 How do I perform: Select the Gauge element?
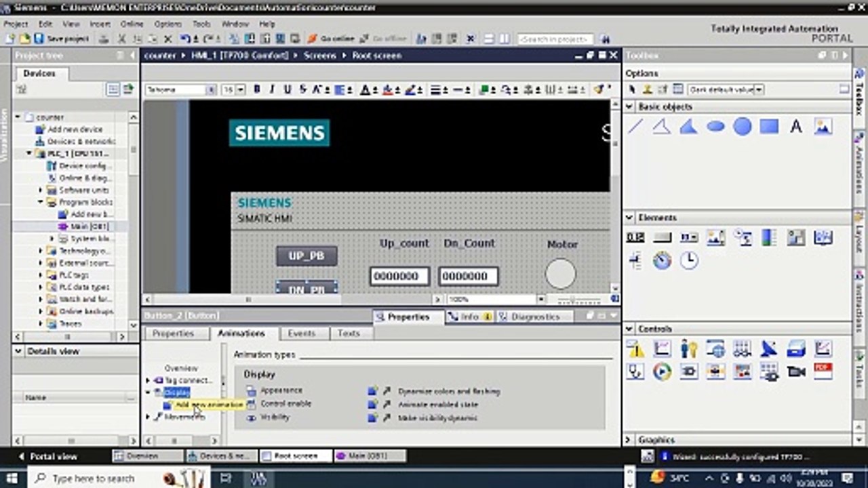click(x=662, y=260)
